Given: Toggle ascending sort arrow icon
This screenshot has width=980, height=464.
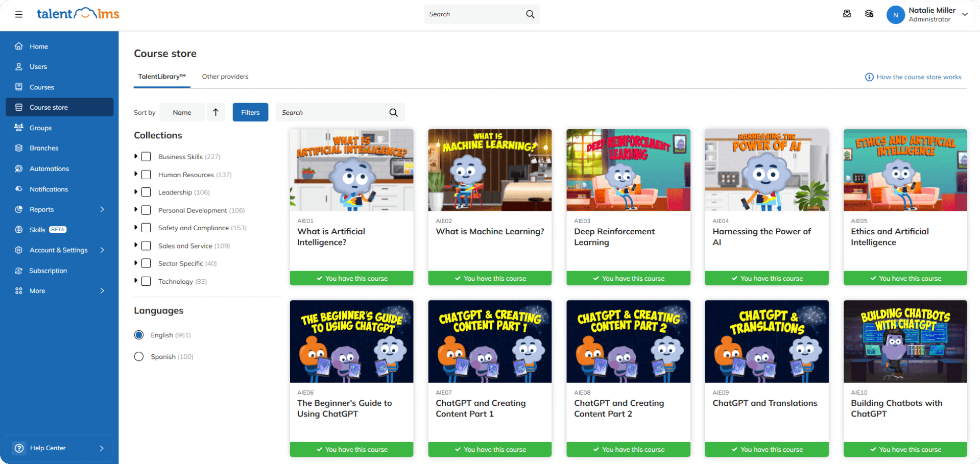Looking at the screenshot, I should pos(216,112).
